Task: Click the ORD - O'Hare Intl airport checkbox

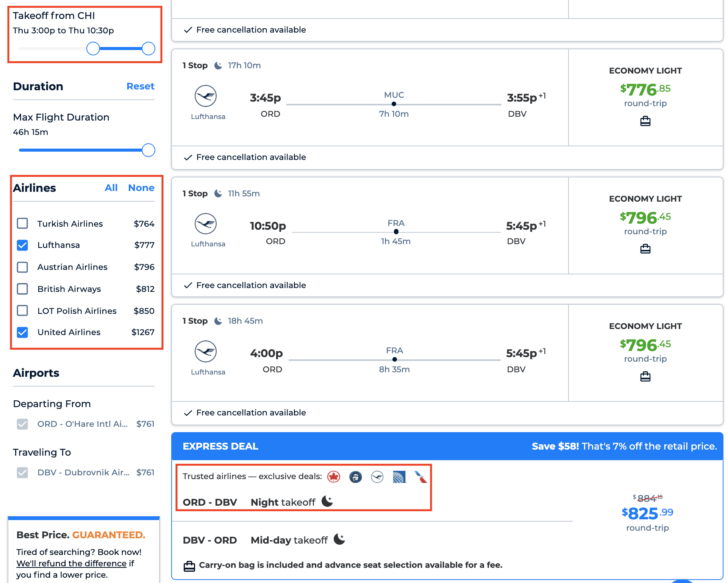Action: (x=22, y=424)
